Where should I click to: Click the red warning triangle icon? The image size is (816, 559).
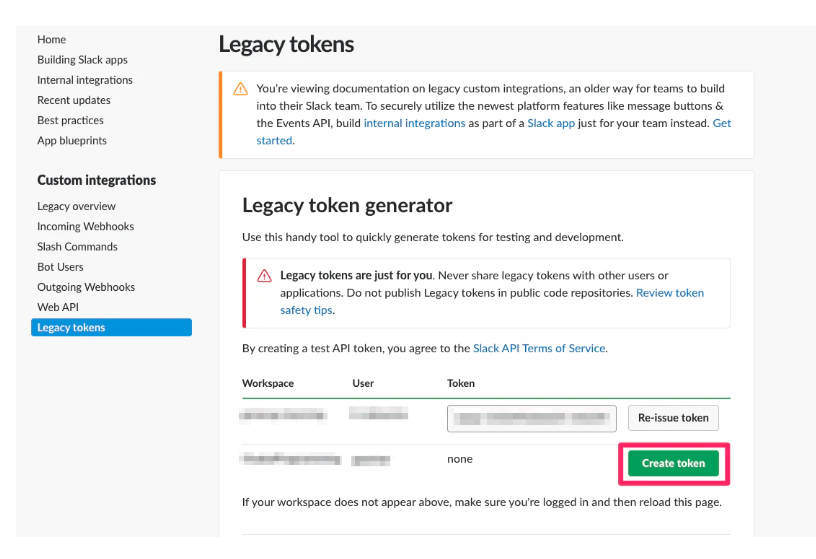[x=264, y=276]
